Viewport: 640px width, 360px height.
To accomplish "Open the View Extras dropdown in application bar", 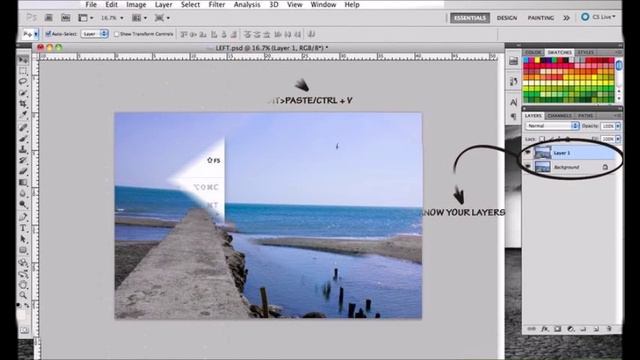I will click(86, 18).
